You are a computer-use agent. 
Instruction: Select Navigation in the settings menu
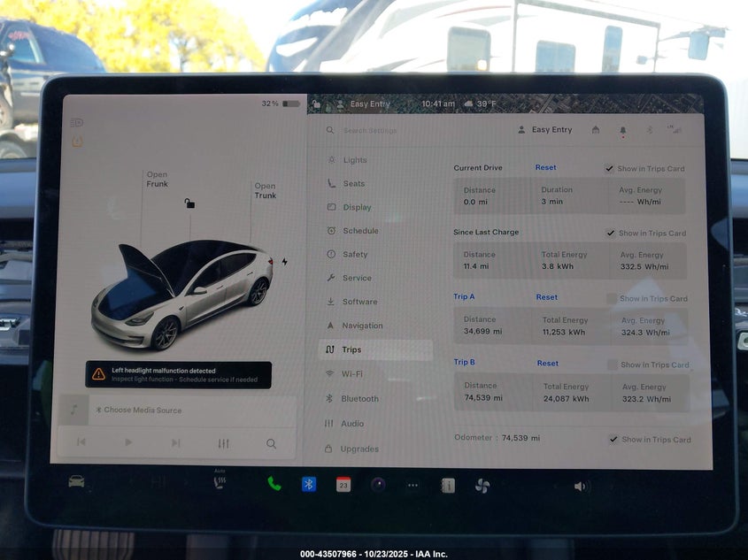tap(362, 326)
